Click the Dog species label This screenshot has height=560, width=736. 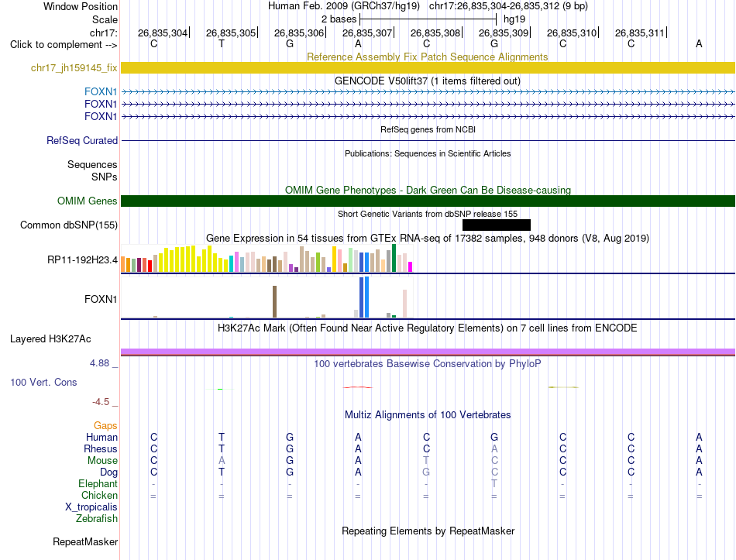click(108, 472)
